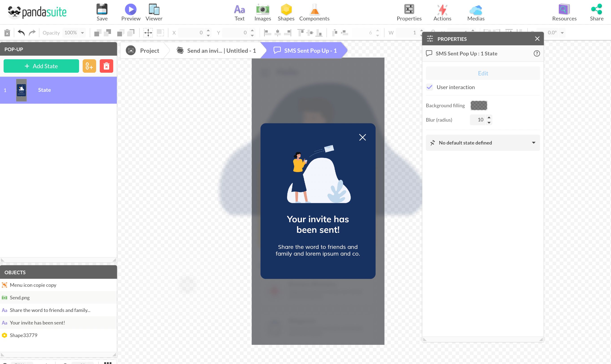611x364 pixels.
Task: Open the Viewer panel
Action: coord(154,11)
